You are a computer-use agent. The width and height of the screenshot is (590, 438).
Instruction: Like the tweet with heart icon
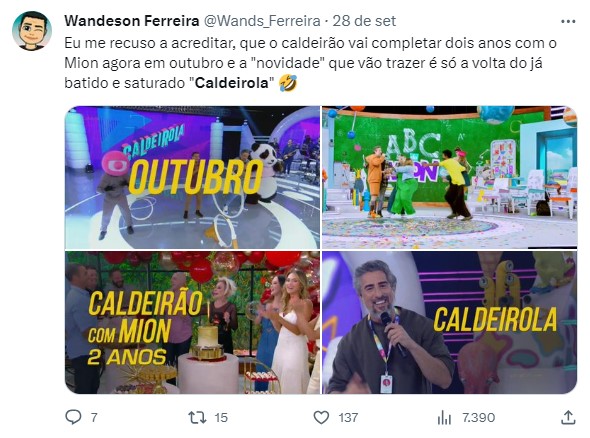321,417
